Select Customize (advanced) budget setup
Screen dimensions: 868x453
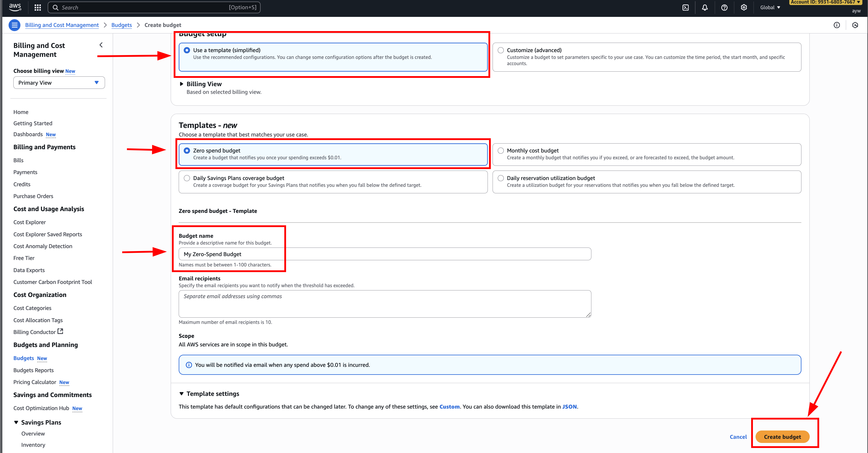pyautogui.click(x=501, y=50)
